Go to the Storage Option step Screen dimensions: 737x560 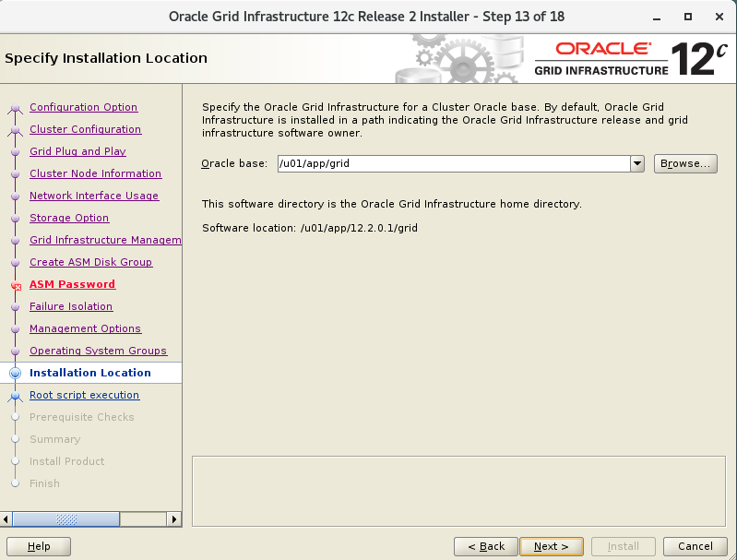tap(69, 218)
